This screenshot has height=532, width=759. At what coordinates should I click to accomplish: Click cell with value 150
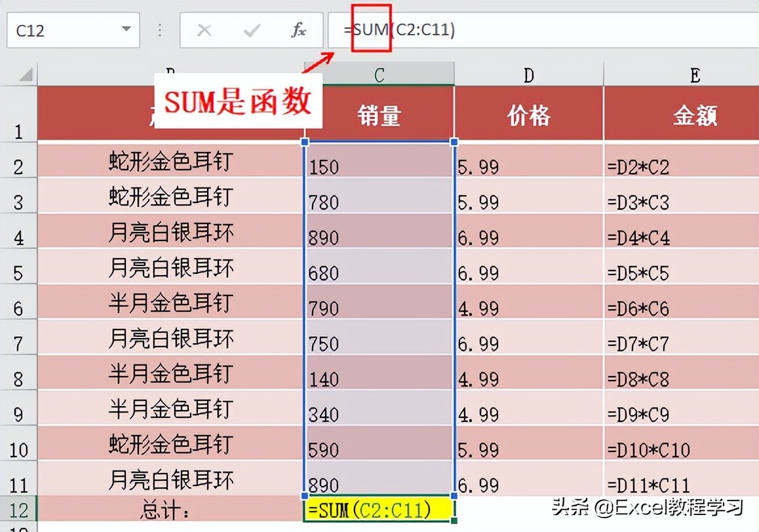[x=379, y=161]
